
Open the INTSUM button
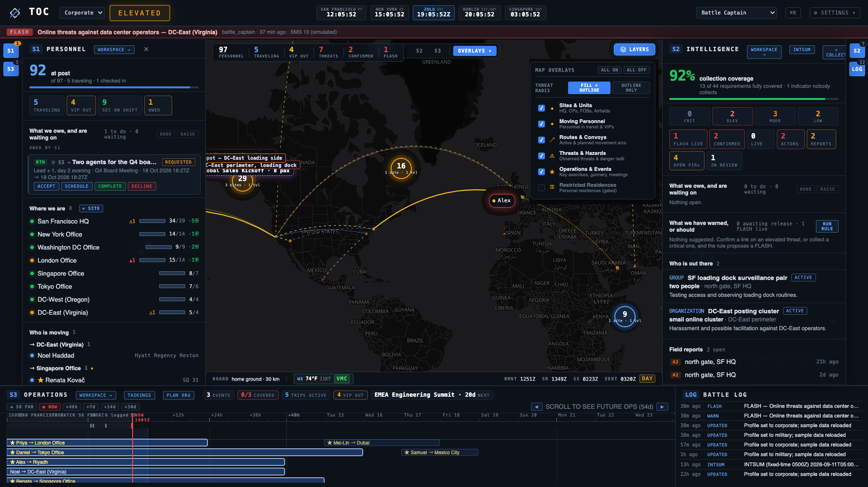point(802,50)
